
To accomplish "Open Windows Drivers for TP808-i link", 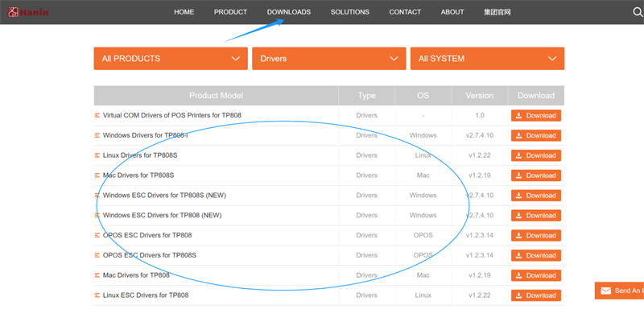I will pyautogui.click(x=145, y=135).
